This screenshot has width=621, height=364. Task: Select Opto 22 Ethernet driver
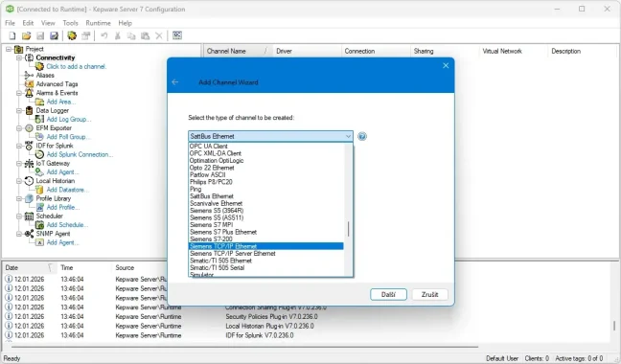pyautogui.click(x=265, y=168)
